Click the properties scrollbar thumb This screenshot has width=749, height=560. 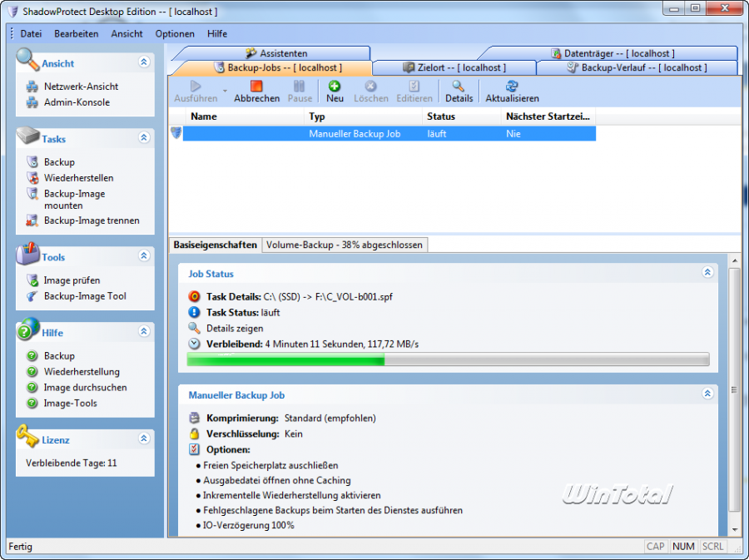point(734,390)
